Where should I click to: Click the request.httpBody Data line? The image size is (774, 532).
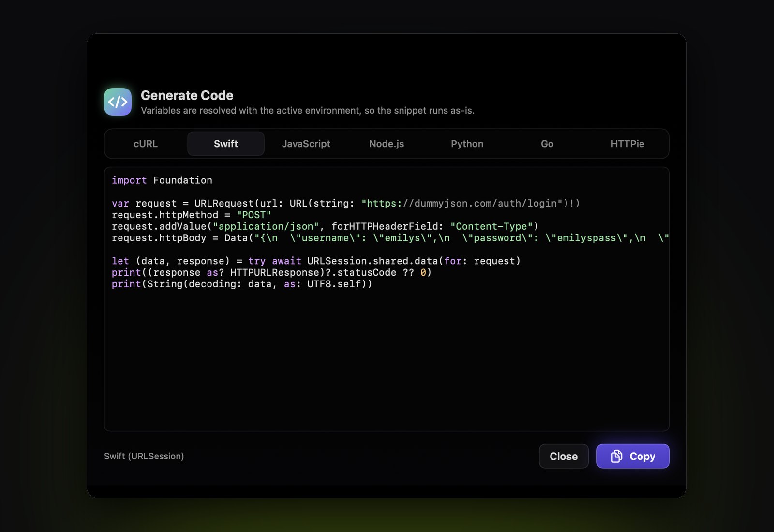coord(390,238)
